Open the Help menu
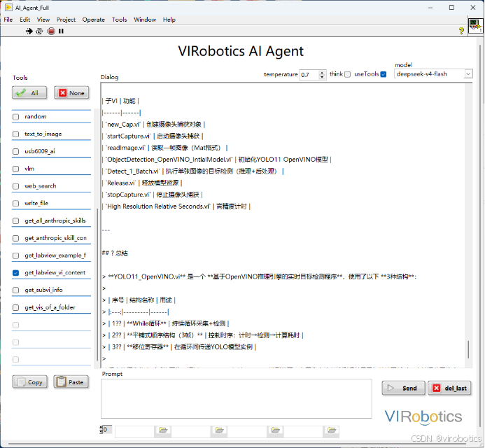 tap(169, 20)
